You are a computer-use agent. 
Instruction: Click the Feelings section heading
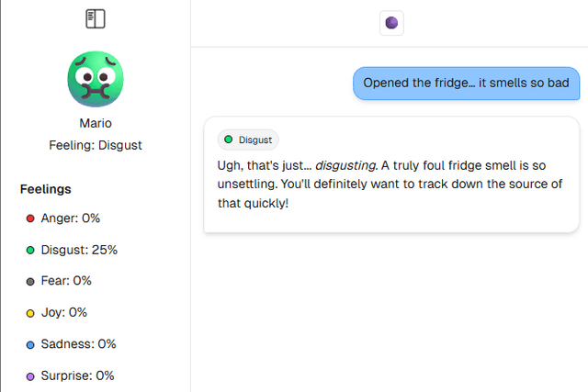coord(46,189)
